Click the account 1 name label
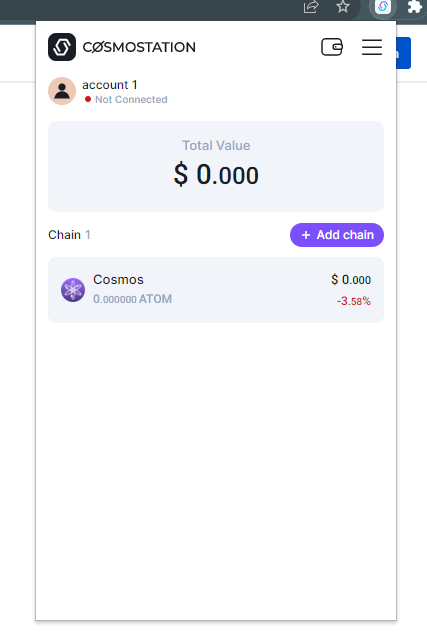 [110, 85]
